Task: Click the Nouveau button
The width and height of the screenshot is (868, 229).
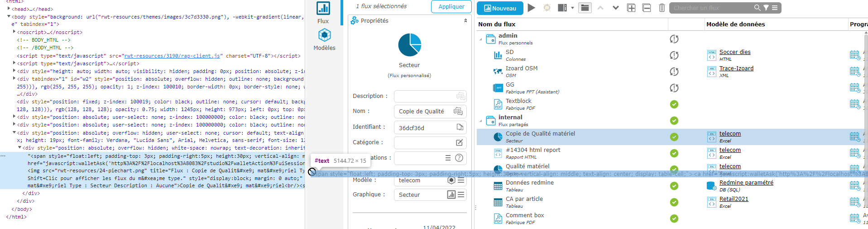Action: (500, 8)
